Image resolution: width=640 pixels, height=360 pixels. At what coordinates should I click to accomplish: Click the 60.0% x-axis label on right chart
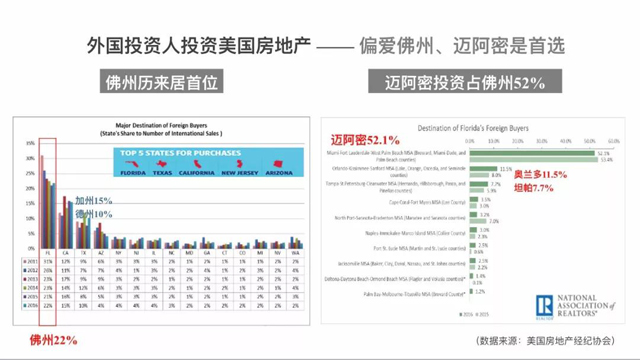(613, 141)
